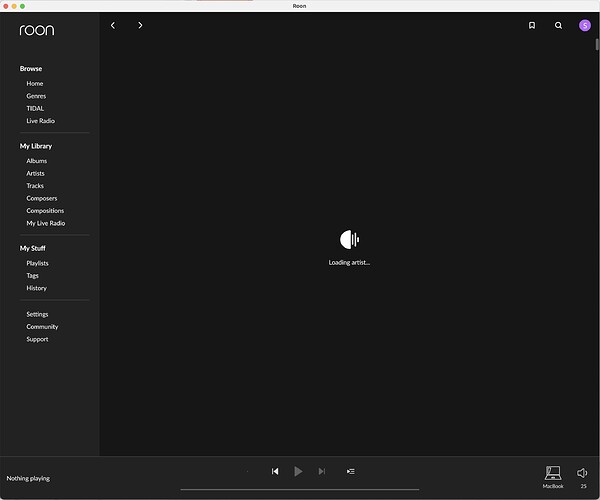Open the bookmarks icon
The height and width of the screenshot is (500, 600).
point(532,25)
